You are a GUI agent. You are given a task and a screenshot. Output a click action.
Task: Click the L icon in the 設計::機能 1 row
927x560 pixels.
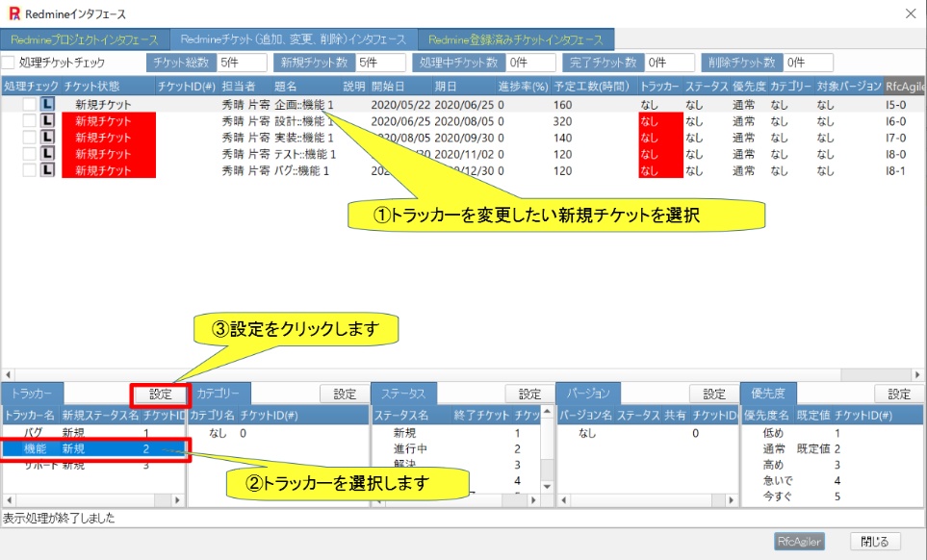pos(47,121)
